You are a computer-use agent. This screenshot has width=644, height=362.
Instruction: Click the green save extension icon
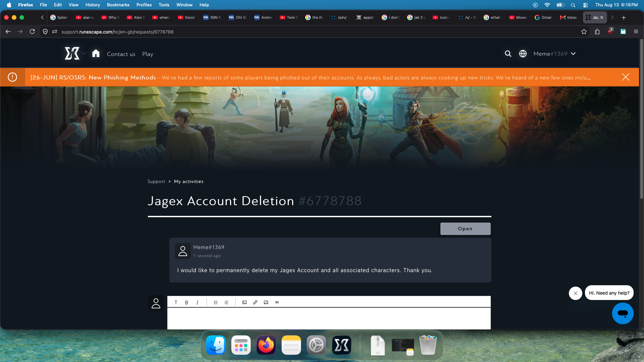click(x=623, y=32)
